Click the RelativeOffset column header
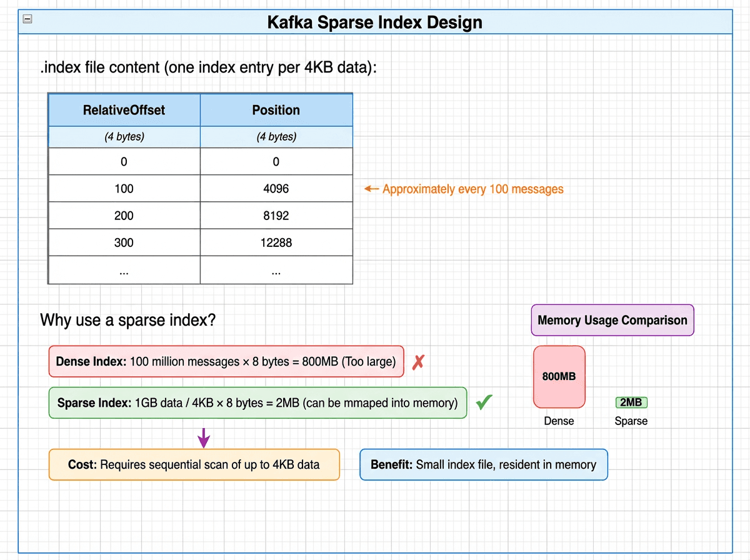 coord(124,109)
